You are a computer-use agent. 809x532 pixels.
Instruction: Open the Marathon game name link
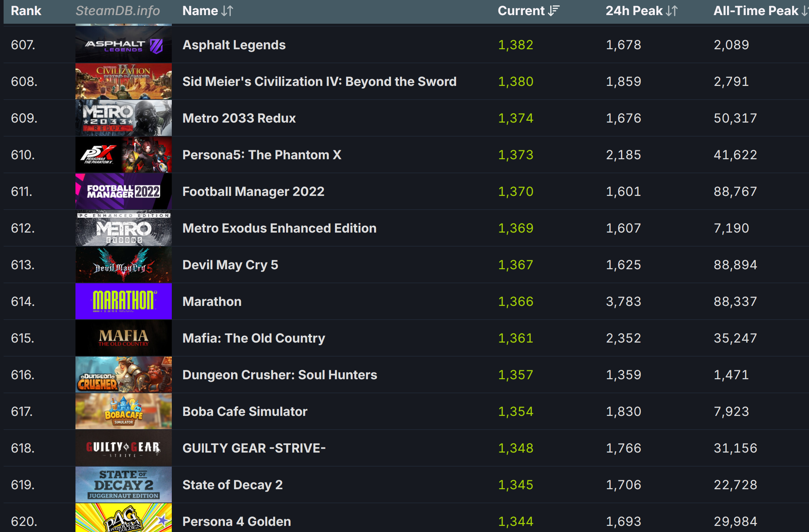click(212, 302)
